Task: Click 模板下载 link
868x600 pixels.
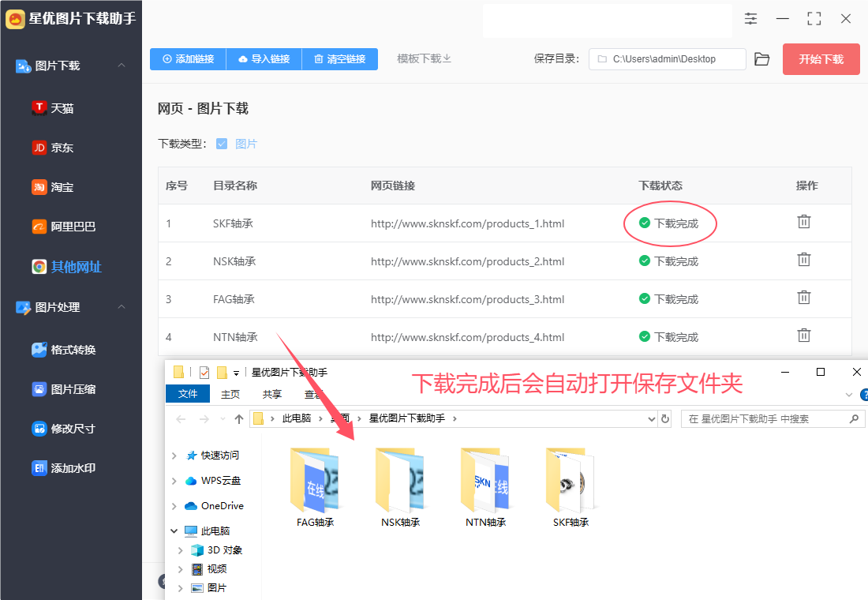Action: [424, 58]
